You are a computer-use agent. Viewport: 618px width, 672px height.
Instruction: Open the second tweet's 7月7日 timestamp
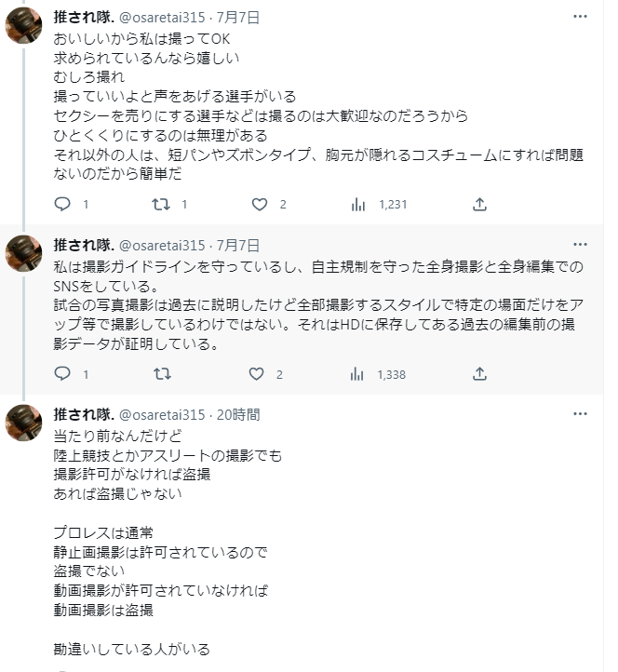point(238,245)
